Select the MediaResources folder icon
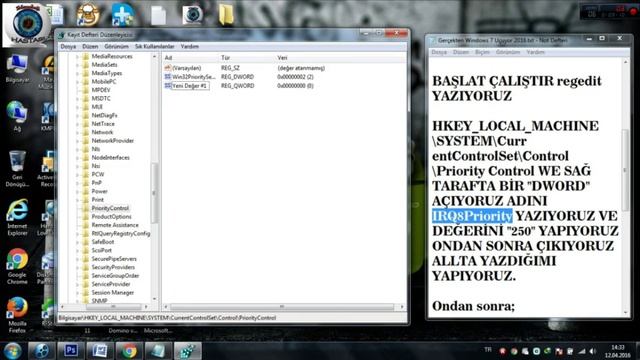The height and width of the screenshot is (360, 640). (86, 56)
